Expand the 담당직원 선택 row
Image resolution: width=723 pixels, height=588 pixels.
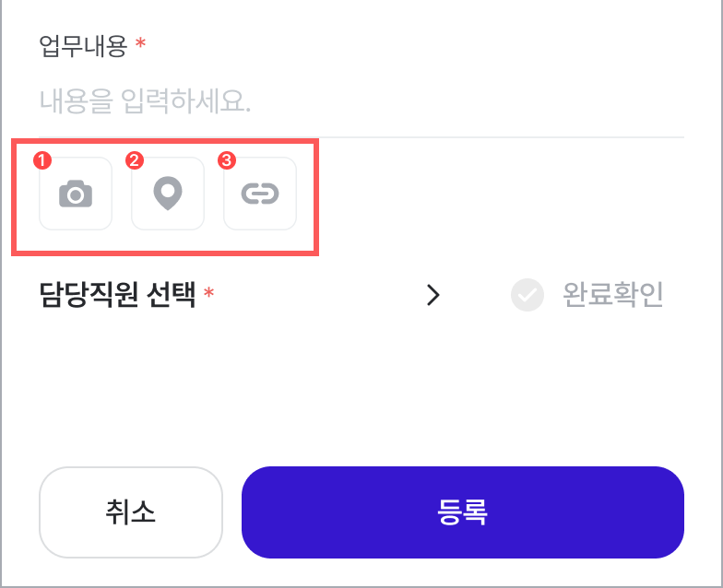(240, 295)
